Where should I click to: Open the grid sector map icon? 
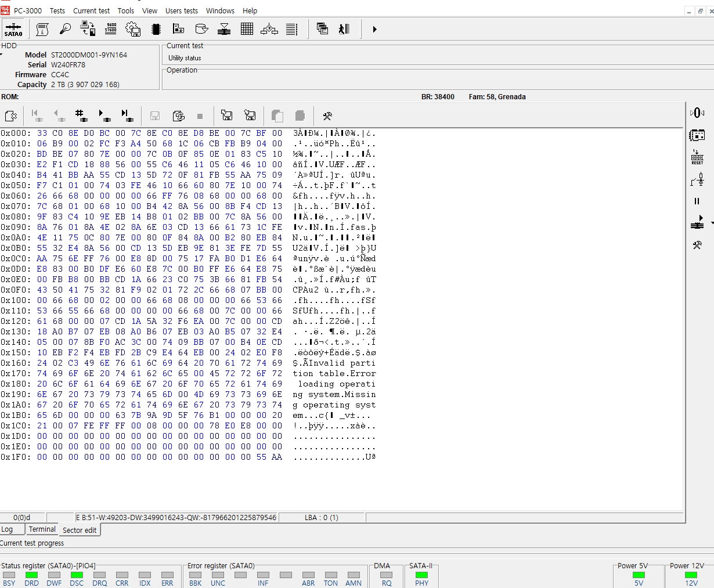[247, 29]
